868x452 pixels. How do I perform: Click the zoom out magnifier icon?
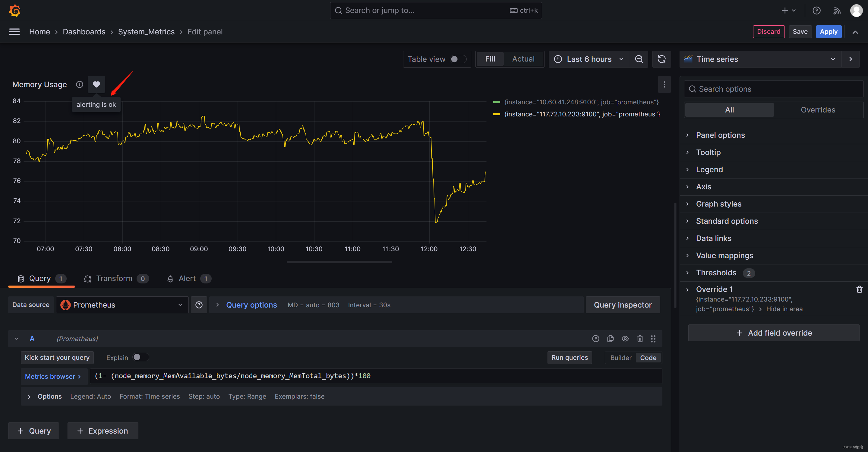(x=639, y=58)
